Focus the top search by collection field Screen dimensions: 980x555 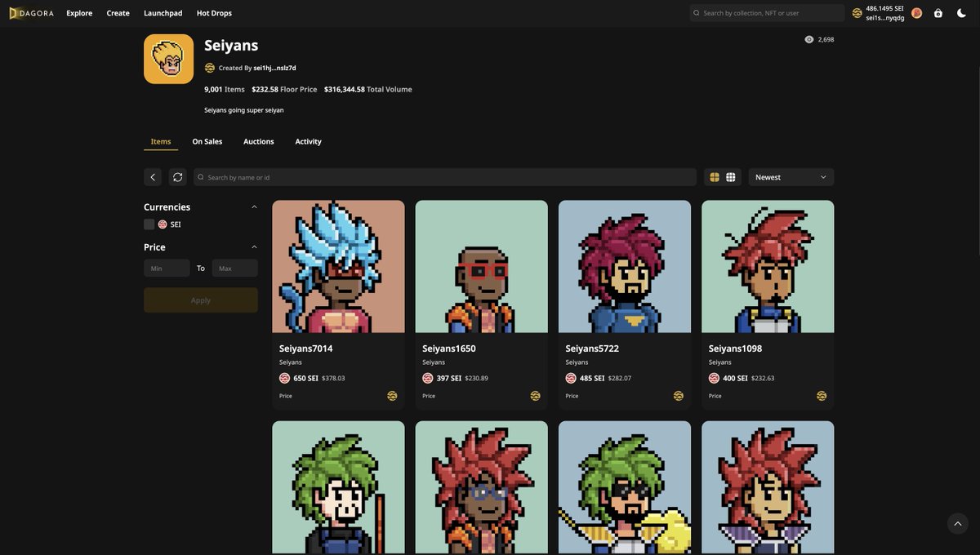pyautogui.click(x=767, y=13)
